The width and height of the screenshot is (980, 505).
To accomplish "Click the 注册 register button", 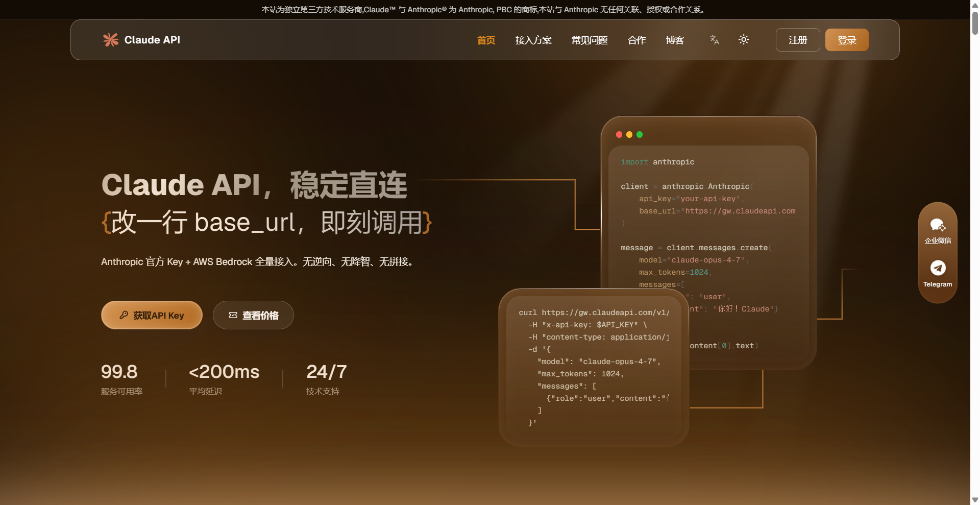I will (798, 40).
